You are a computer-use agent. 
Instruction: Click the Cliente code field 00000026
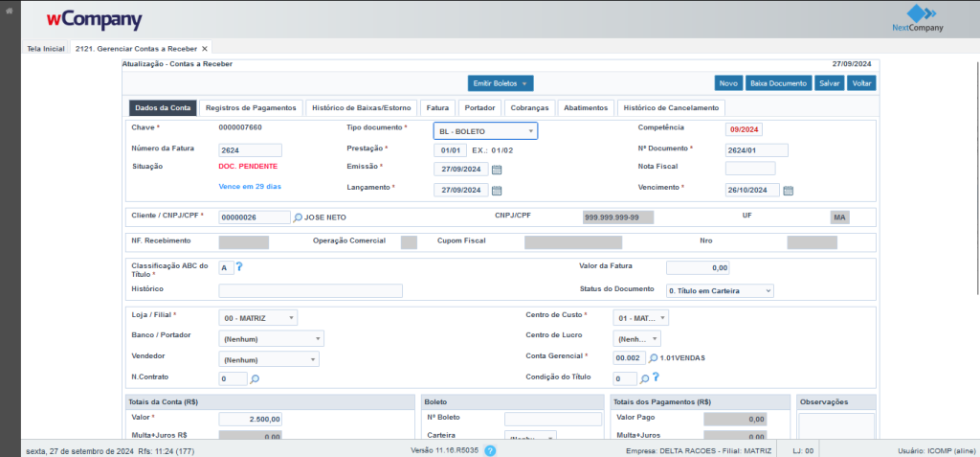[255, 217]
